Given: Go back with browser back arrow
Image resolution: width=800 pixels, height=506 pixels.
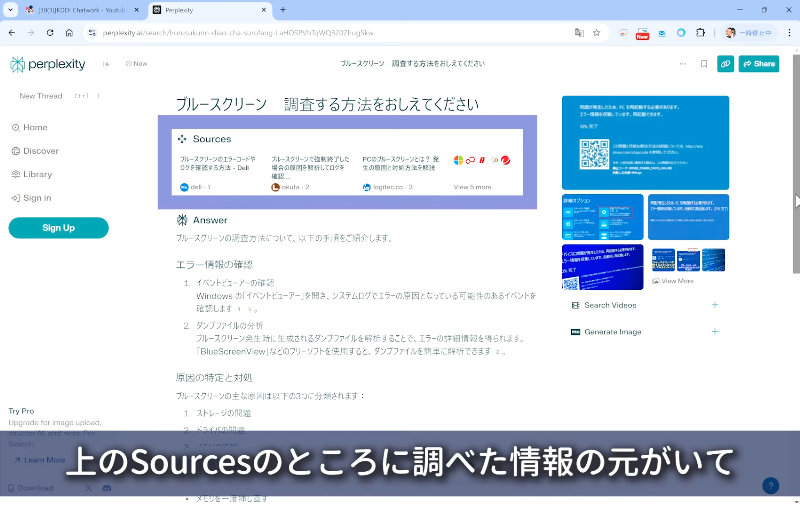Looking at the screenshot, I should [x=12, y=33].
